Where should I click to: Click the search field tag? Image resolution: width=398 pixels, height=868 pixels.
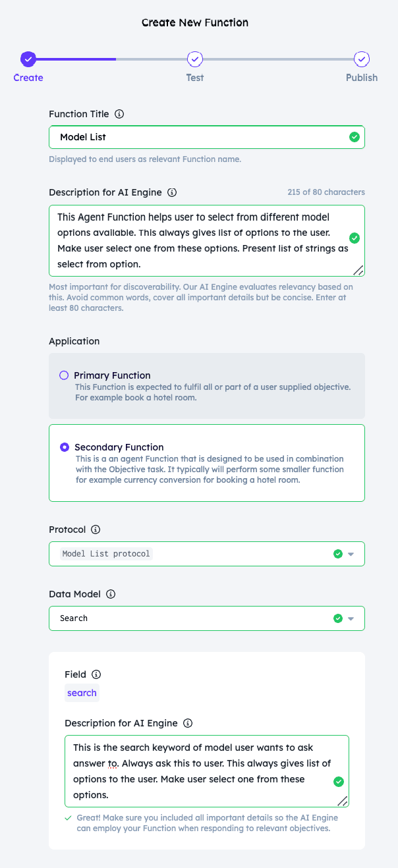click(x=82, y=693)
